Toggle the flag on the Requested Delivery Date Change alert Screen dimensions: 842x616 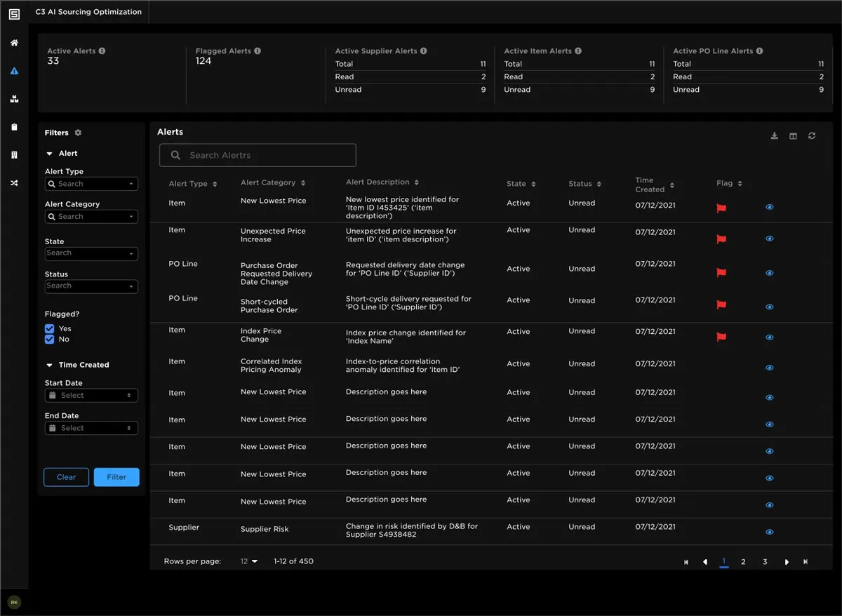click(721, 273)
